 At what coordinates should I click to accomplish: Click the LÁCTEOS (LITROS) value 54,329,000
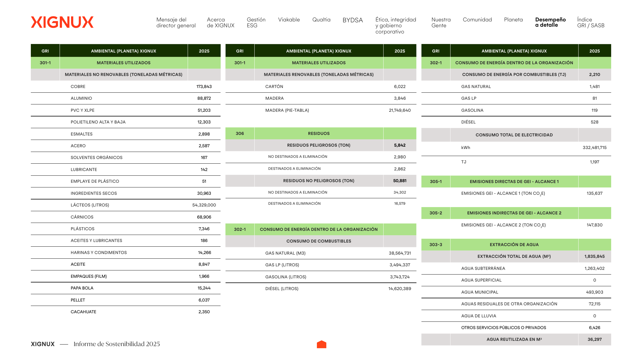coord(204,205)
